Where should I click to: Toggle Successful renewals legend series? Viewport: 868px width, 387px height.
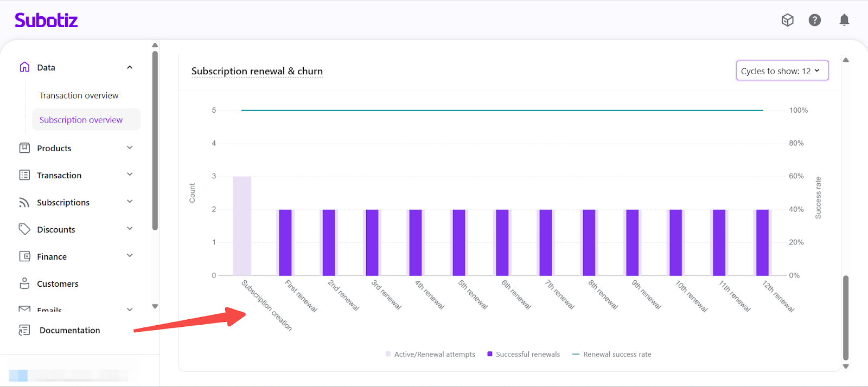click(524, 354)
